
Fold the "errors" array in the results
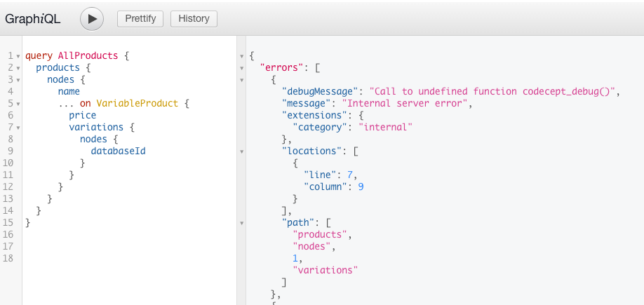click(x=242, y=68)
